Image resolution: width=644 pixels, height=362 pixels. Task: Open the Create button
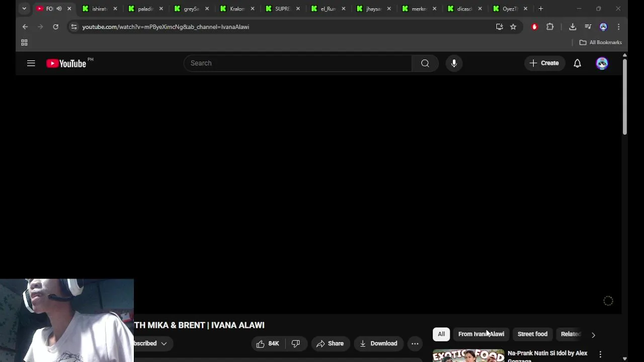544,63
